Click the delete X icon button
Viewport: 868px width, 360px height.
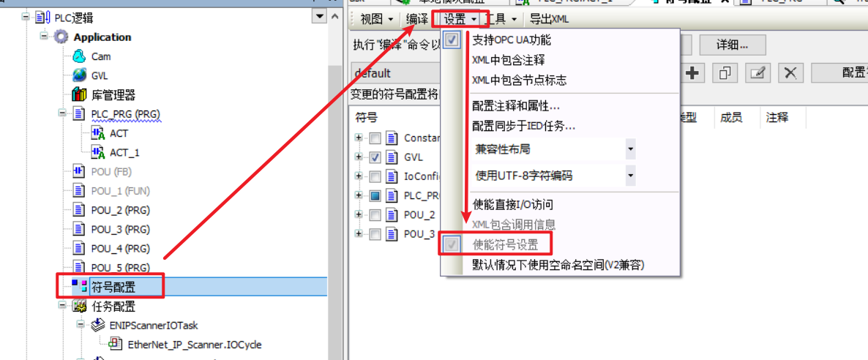pyautogui.click(x=791, y=73)
